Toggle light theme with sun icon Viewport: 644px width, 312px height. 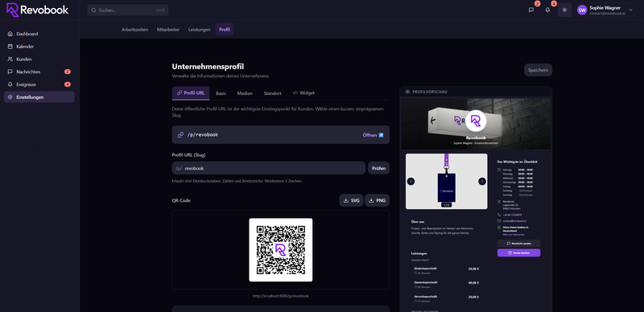point(564,10)
